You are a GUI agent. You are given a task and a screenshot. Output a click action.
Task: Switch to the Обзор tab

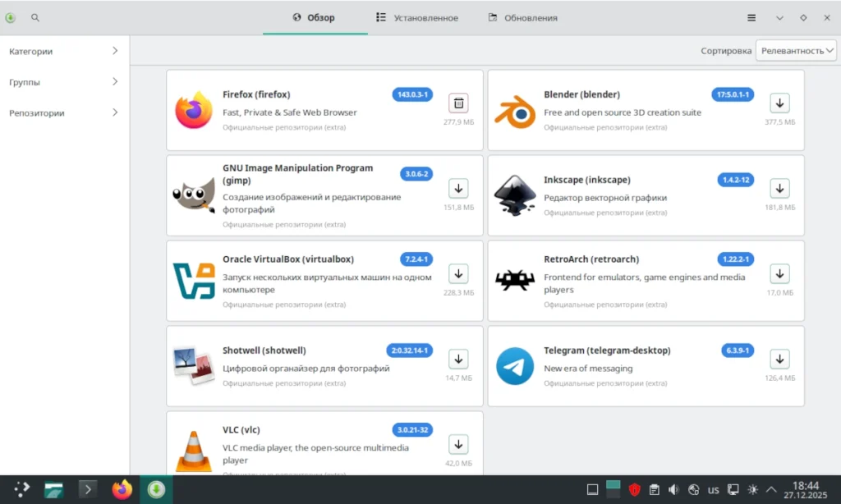click(315, 18)
